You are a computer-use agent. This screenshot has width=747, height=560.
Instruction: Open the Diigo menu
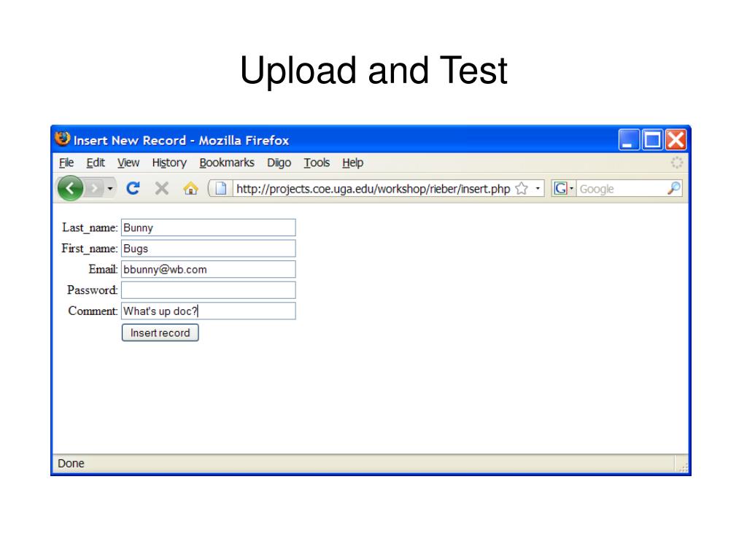pos(279,163)
